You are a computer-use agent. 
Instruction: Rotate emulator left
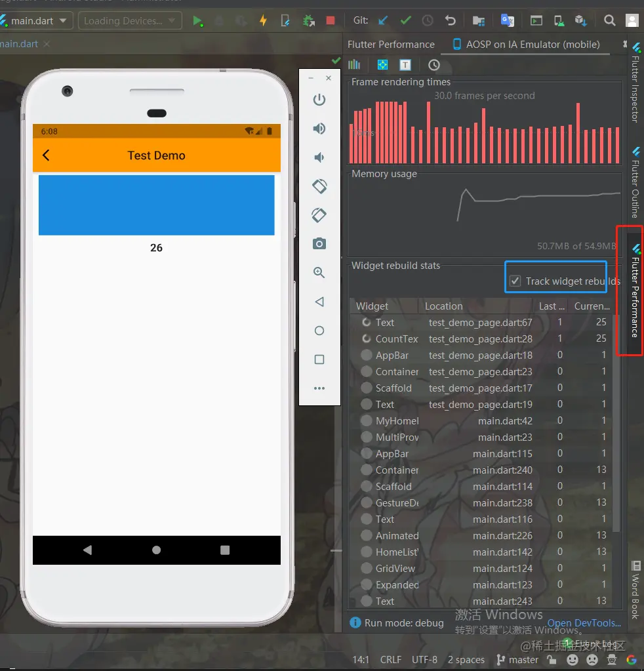(319, 186)
